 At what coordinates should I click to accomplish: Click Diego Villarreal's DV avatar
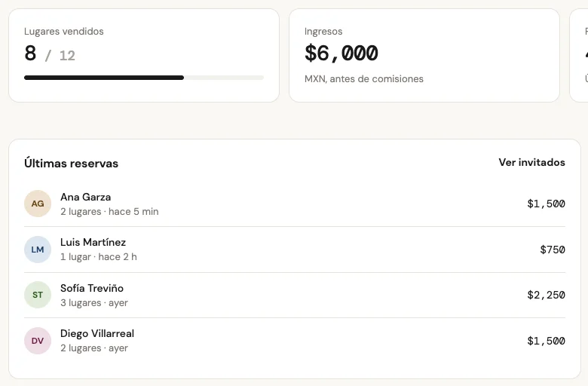38,341
